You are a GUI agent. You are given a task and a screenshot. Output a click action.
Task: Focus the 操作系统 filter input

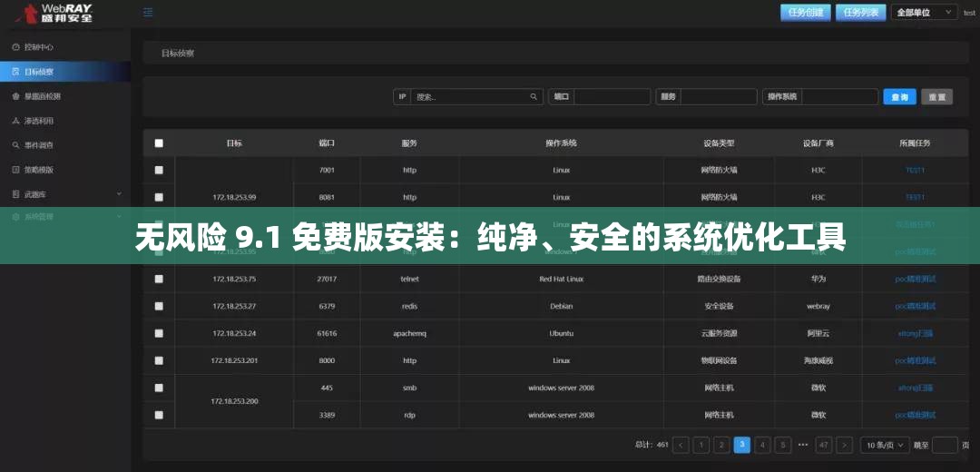click(x=840, y=97)
